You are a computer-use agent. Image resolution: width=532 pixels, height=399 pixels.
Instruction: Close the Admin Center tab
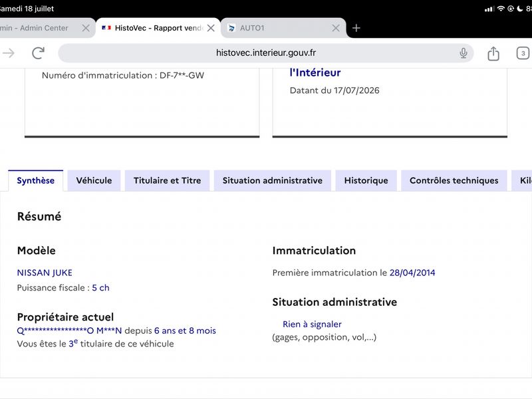coord(86,28)
